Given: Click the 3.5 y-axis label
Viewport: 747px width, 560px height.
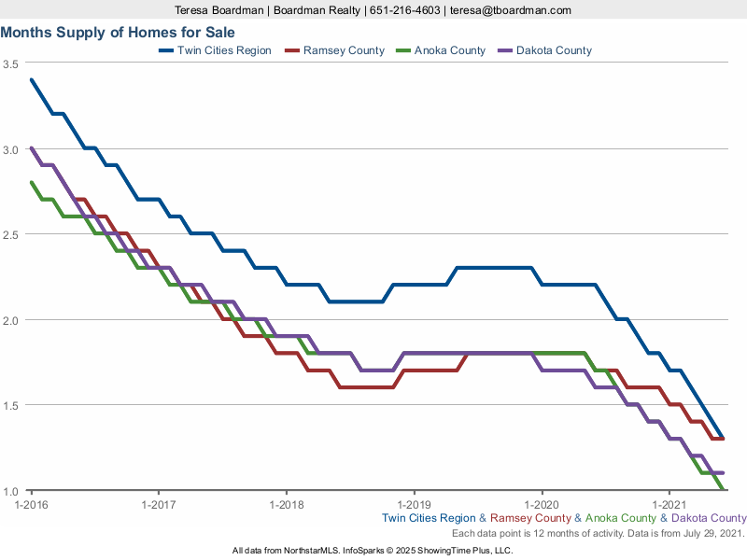Looking at the screenshot, I should tap(11, 63).
